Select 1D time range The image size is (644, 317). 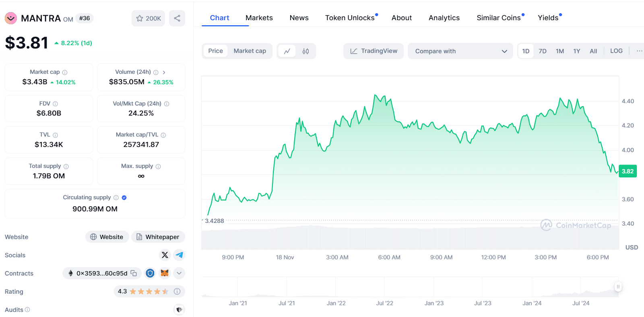(526, 51)
